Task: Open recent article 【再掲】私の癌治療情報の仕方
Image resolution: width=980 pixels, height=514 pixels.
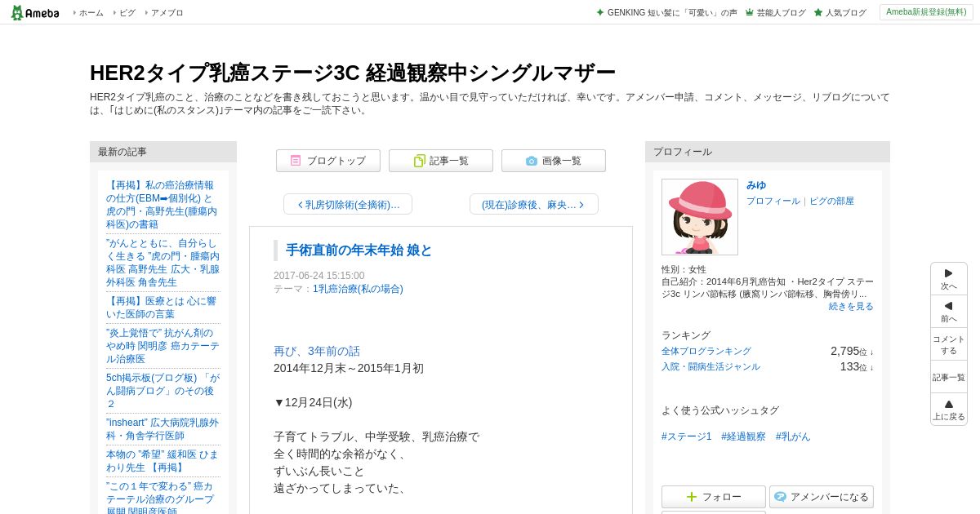Action: pos(163,205)
